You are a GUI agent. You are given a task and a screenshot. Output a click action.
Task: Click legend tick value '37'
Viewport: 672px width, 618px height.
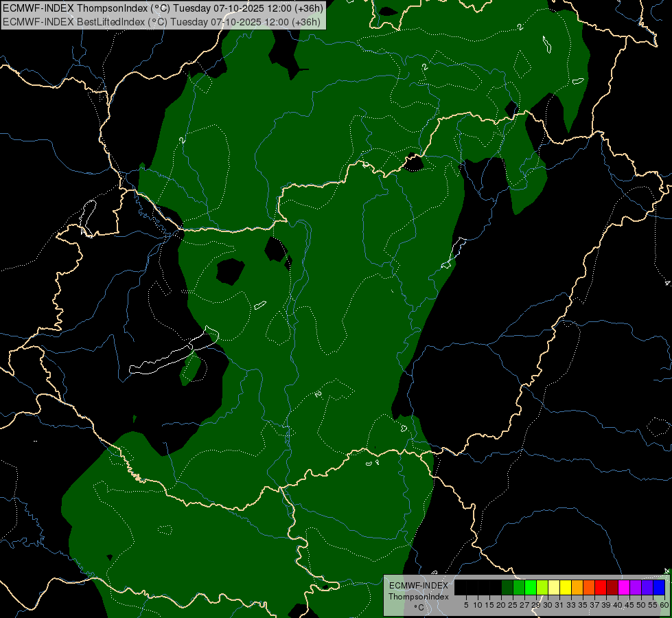(x=594, y=605)
